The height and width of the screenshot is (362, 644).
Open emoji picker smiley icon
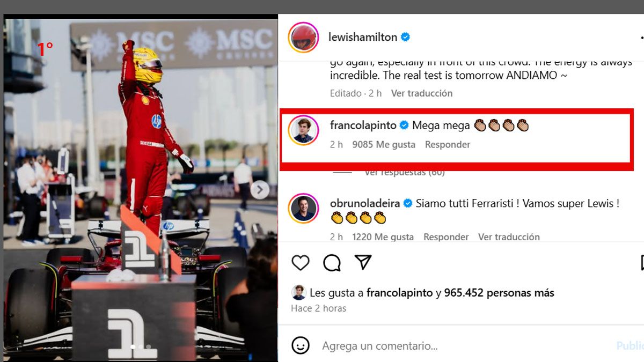point(301,345)
